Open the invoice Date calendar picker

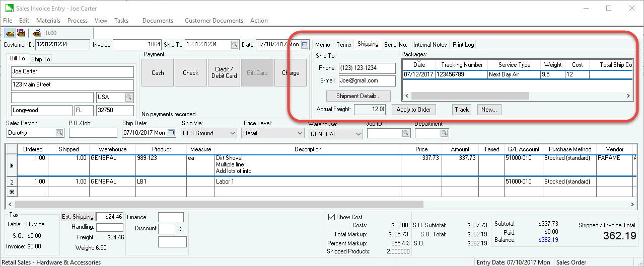click(305, 44)
